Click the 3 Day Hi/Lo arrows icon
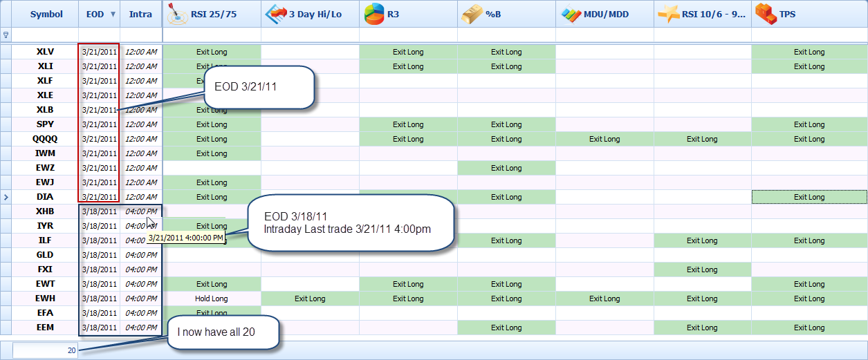Image resolution: width=868 pixels, height=360 pixels. pos(276,14)
